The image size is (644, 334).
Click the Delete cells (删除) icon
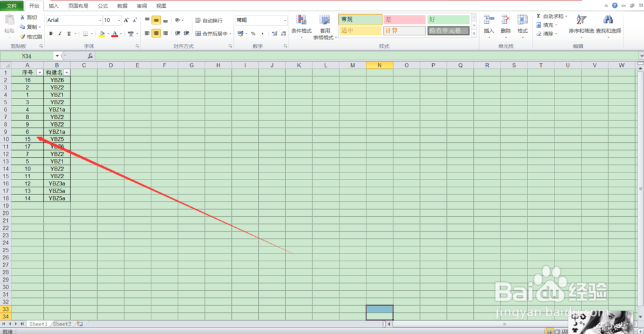point(506,20)
